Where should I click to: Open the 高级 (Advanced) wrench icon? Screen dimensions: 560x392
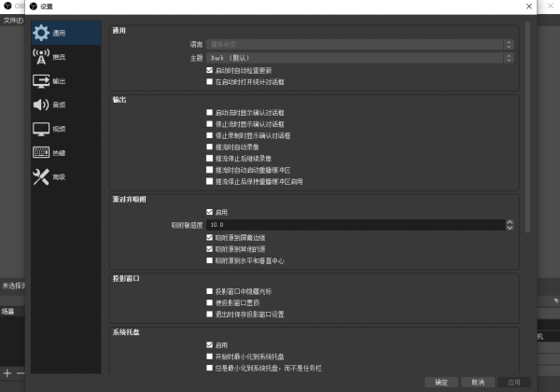41,176
